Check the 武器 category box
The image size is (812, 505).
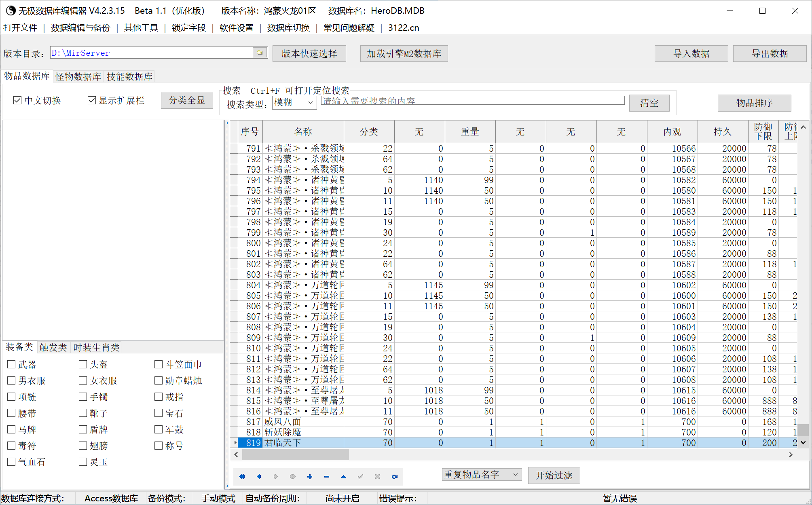coord(11,364)
